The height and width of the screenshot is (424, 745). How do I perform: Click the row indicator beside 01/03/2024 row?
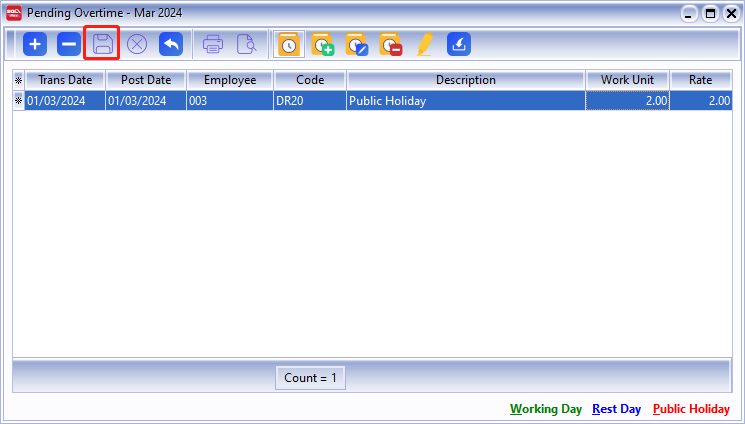(19, 101)
